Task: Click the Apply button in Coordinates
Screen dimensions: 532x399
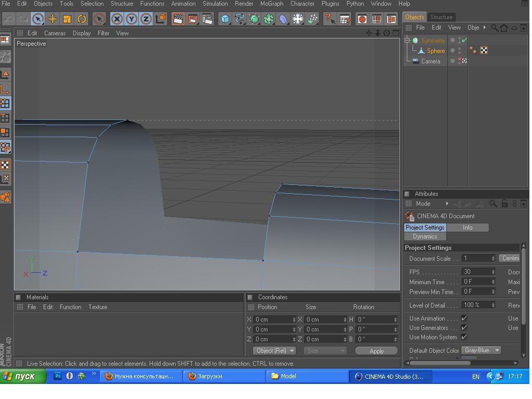Action: pos(376,351)
